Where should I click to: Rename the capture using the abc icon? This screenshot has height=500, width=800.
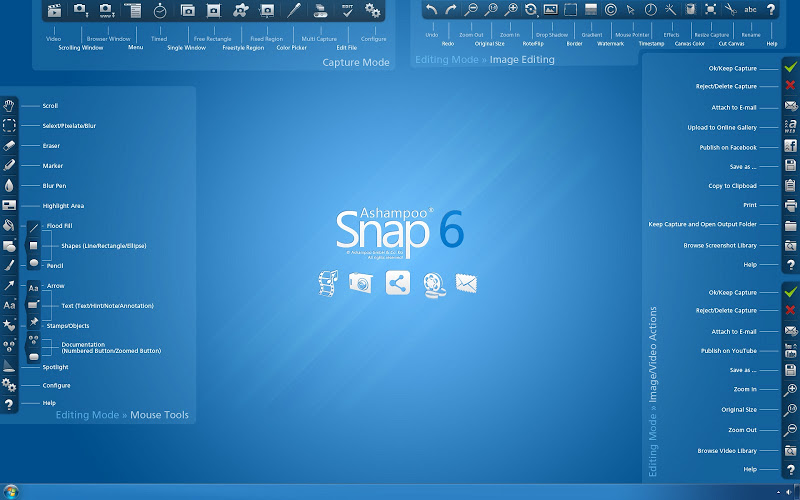pos(751,9)
